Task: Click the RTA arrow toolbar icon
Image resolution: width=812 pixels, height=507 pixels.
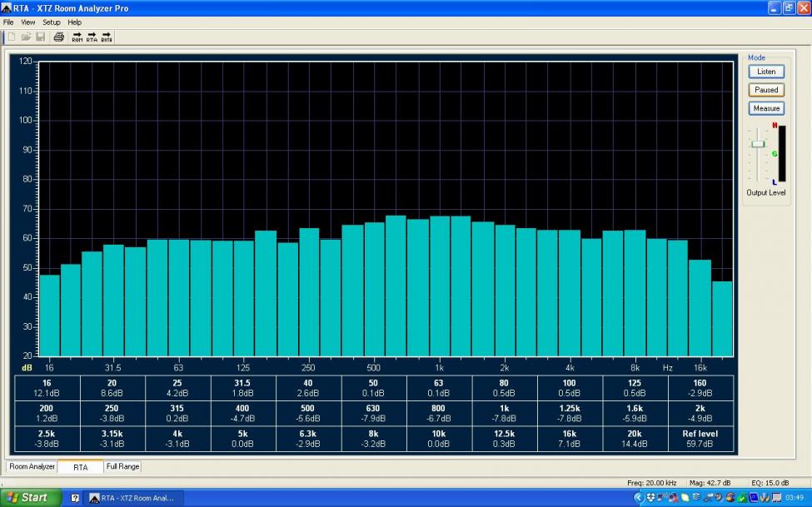Action: pos(92,37)
